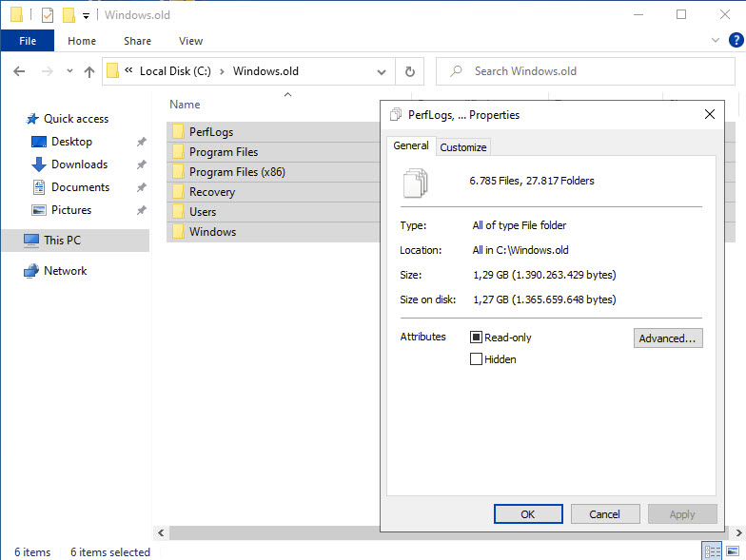Image resolution: width=746 pixels, height=560 pixels.
Task: Sort files by the Name column
Action: tap(185, 105)
